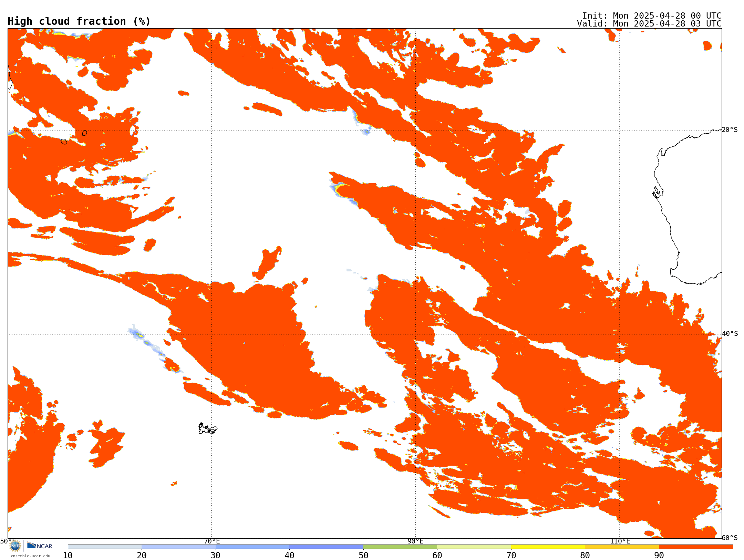Click the 60-70 pale yellow colorbar segment
The image size is (744, 560).
click(x=474, y=547)
